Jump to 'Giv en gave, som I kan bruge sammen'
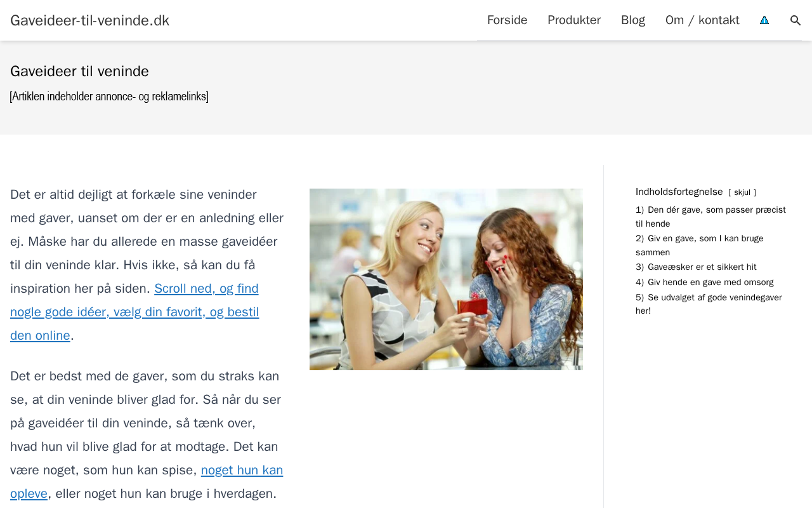Viewport: 812px width, 508px height. (699, 245)
